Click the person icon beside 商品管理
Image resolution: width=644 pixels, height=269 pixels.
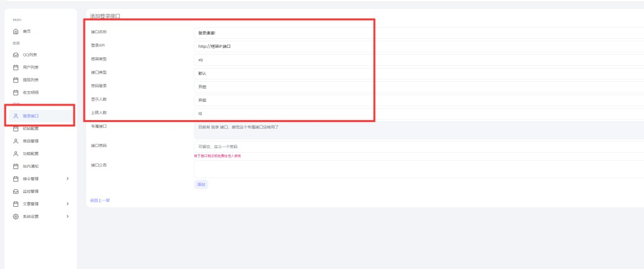(x=16, y=141)
